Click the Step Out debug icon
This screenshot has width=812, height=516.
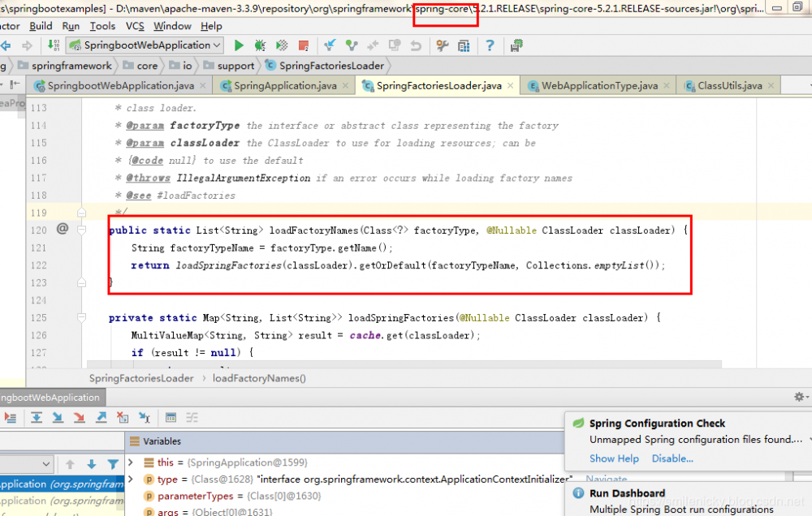pos(101,418)
